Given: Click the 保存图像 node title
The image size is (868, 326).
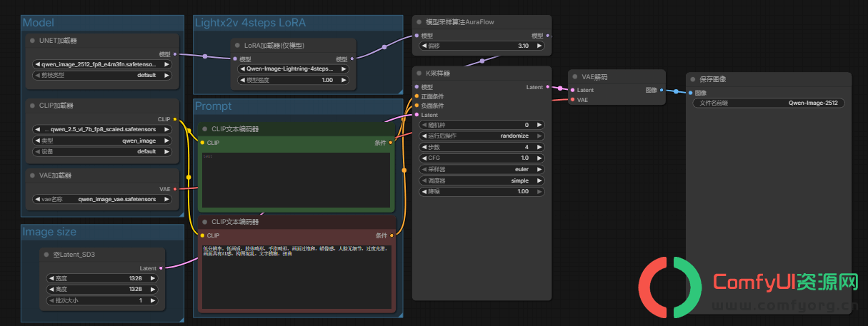Looking at the screenshot, I should pyautogui.click(x=712, y=79).
